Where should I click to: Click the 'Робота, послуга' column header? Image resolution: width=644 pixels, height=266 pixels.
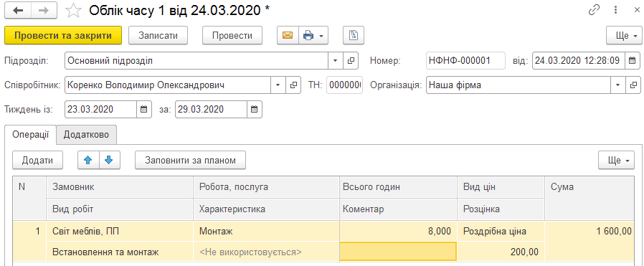(x=266, y=187)
